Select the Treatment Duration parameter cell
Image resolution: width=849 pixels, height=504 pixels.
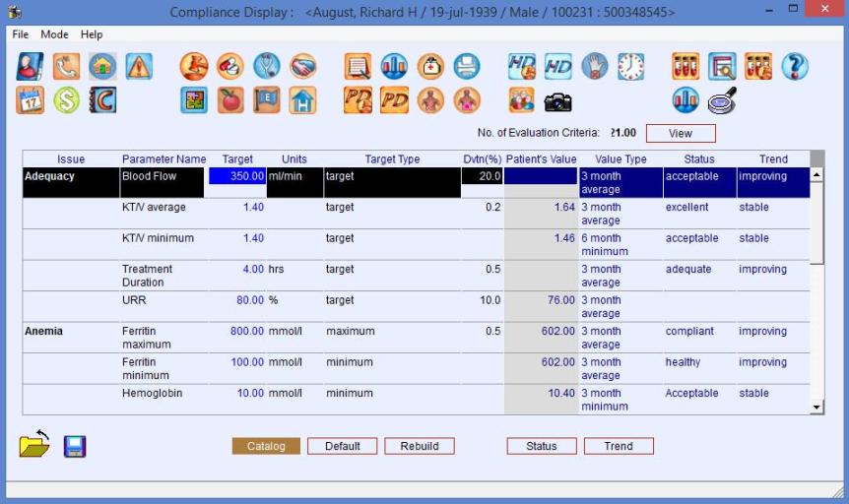164,276
